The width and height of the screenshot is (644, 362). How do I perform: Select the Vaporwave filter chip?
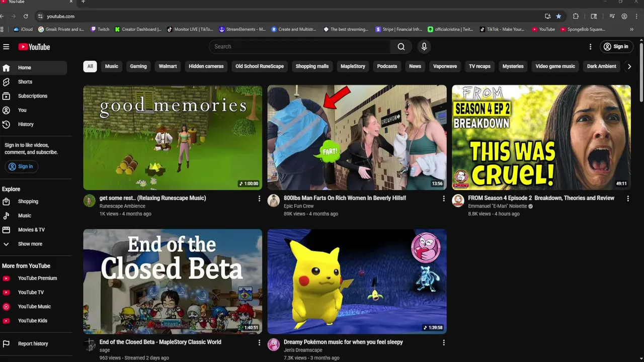445,66
